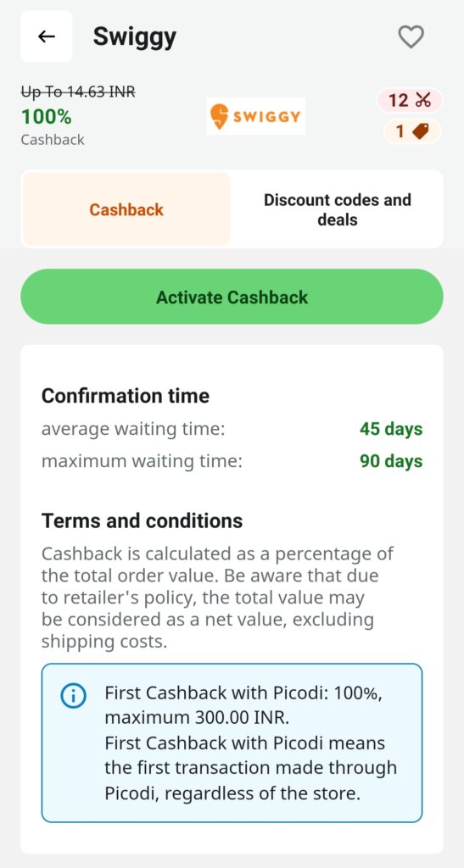Click the strikethrough Up To 14.63 INR text
Screen dimensions: 464x868
[x=78, y=92]
